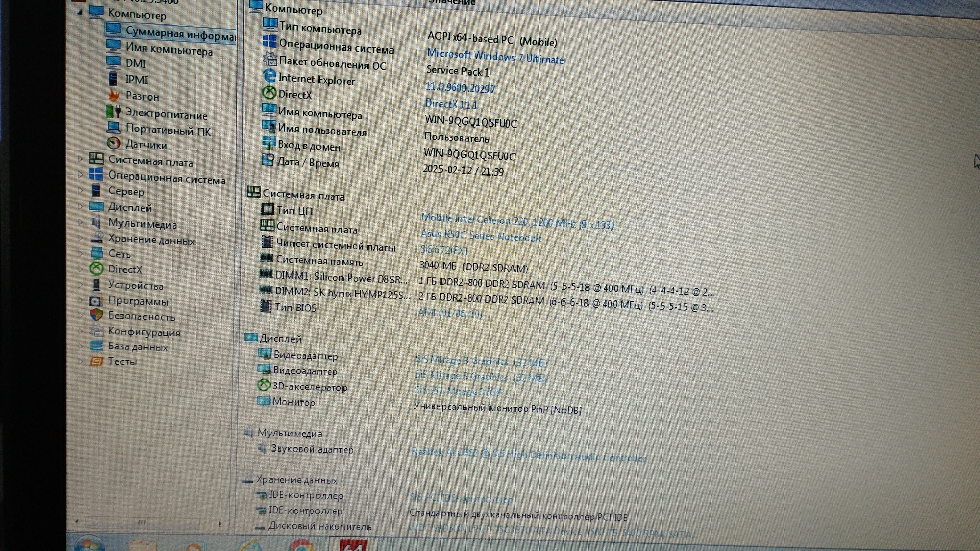Click the IPMI tower icon
The height and width of the screenshot is (551, 980).
tap(113, 79)
